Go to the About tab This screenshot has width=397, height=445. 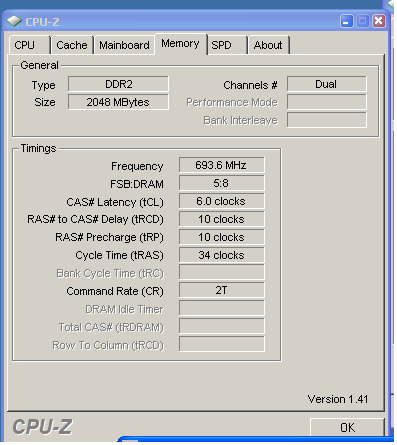pyautogui.click(x=268, y=45)
